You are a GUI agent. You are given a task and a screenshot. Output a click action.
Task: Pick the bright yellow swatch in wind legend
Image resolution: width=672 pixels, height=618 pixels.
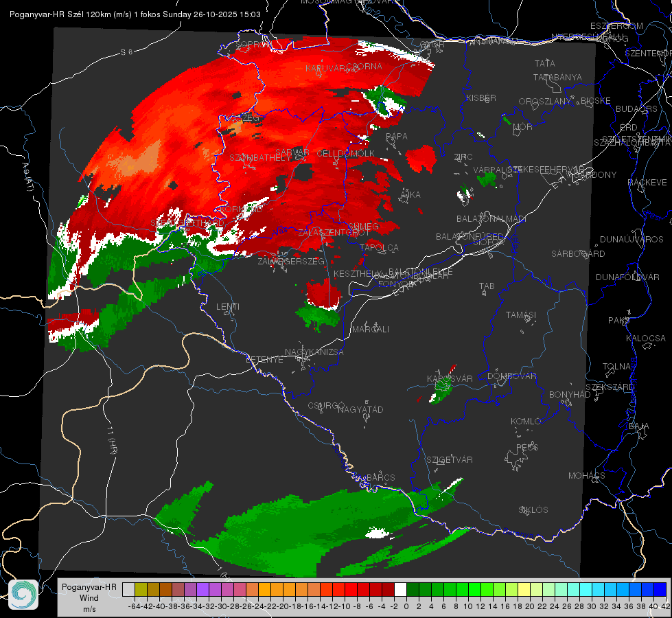[524, 589]
